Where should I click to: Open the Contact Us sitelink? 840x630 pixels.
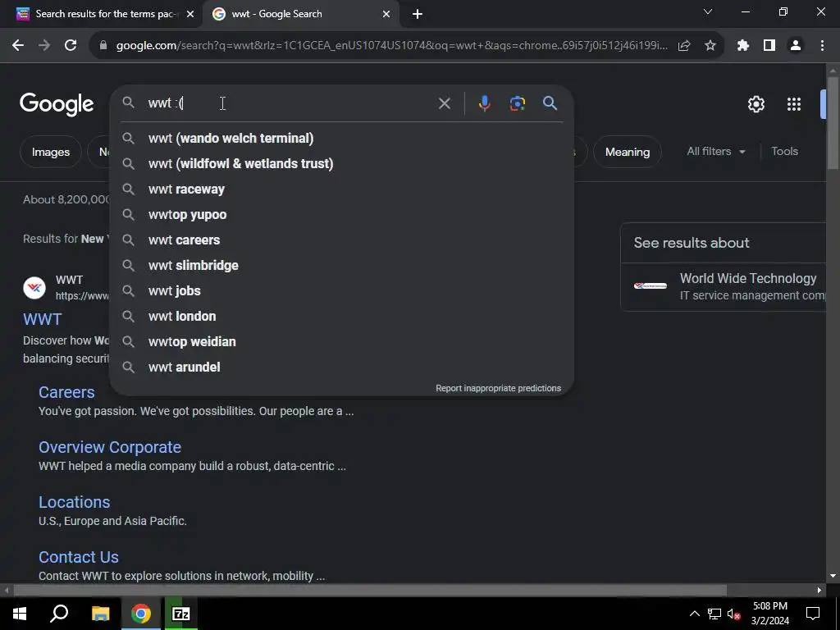tap(79, 557)
